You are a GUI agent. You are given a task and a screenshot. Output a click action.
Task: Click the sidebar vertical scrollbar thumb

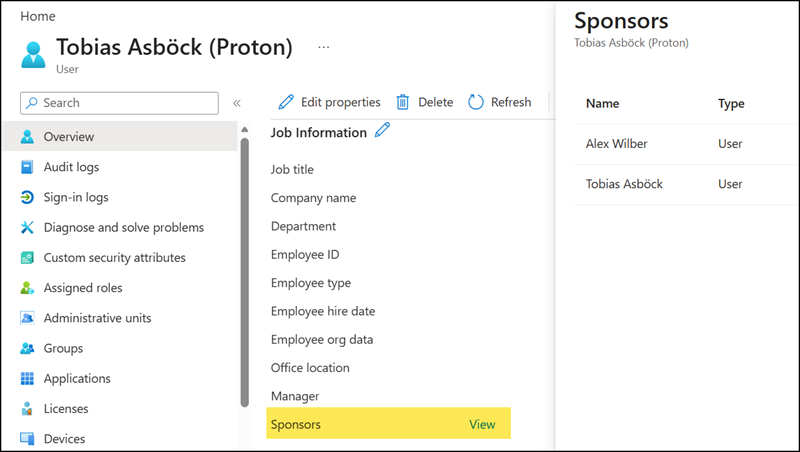click(244, 272)
